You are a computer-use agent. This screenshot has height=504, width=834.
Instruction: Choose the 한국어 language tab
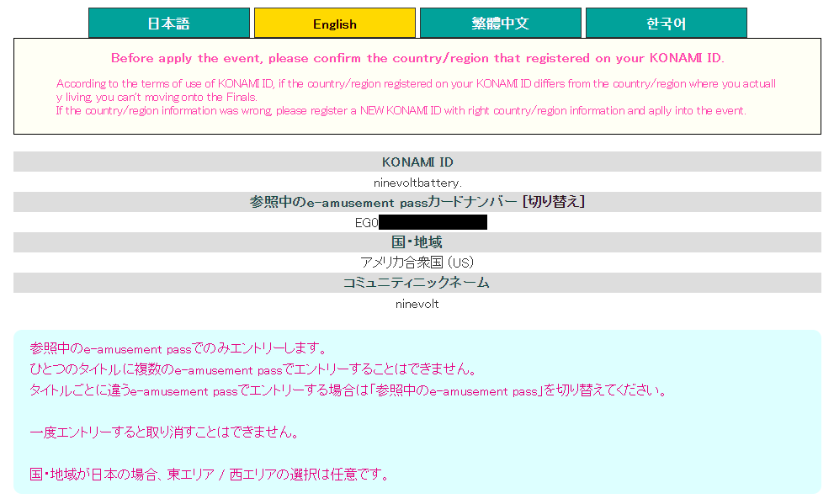tap(667, 23)
